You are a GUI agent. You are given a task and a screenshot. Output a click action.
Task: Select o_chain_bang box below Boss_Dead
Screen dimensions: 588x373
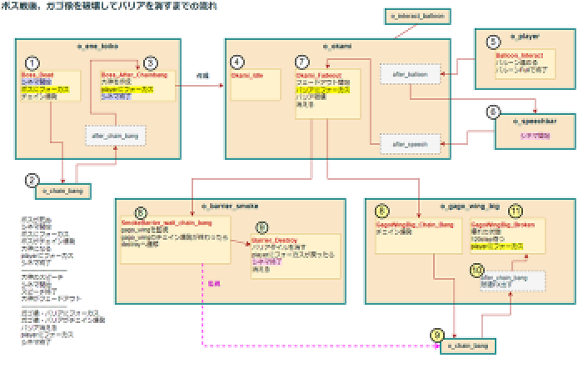[63, 191]
